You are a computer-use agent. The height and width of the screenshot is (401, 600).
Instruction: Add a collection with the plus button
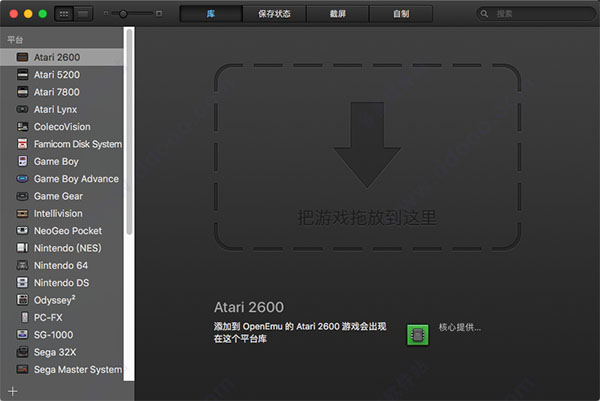pos(13,391)
